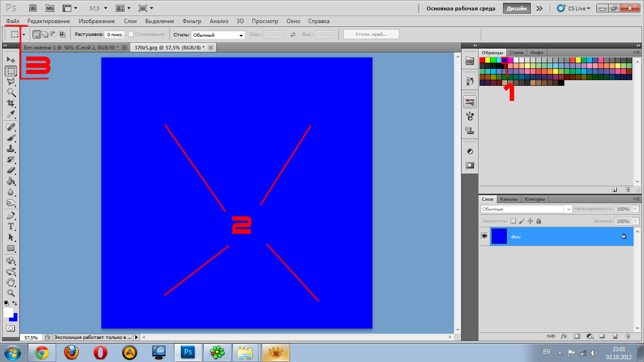Reset default foreground and background colors

click(x=7, y=303)
